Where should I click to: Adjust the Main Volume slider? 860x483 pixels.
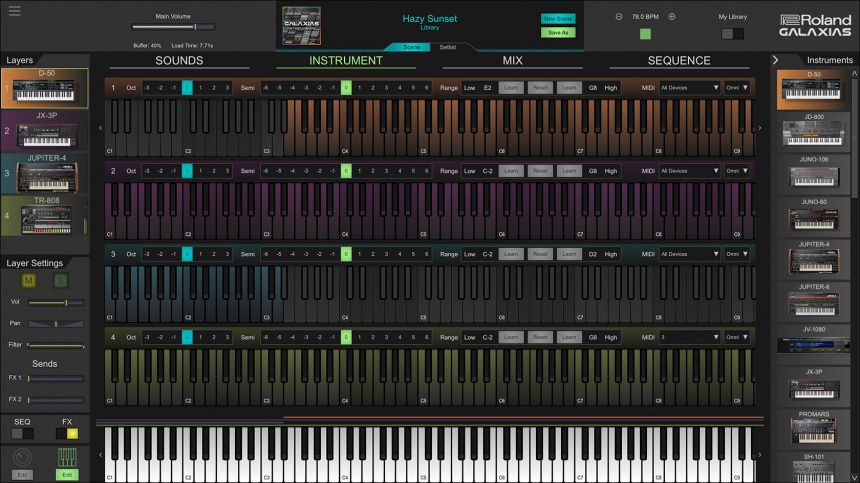(x=173, y=27)
